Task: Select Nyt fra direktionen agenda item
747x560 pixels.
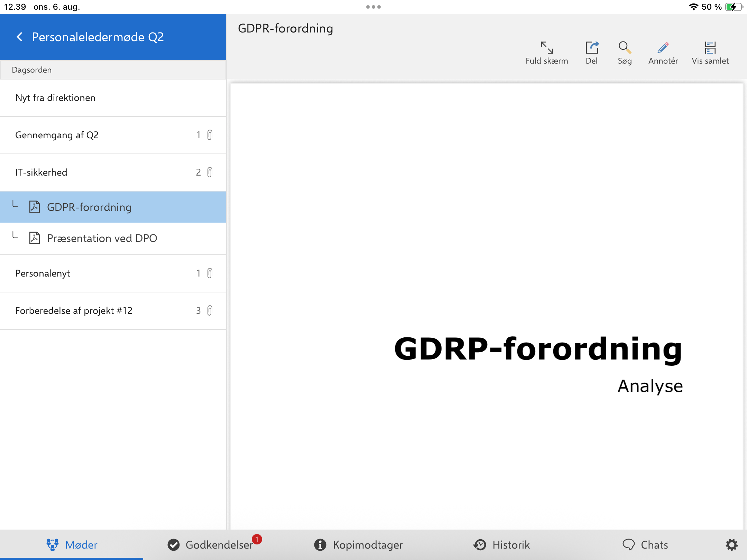Action: point(104,98)
